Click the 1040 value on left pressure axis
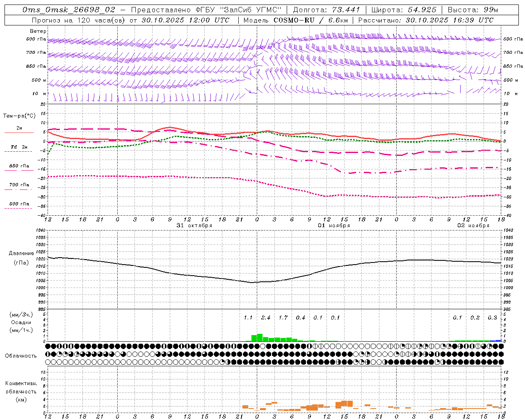The width and height of the screenshot is (525, 420). click(41, 231)
